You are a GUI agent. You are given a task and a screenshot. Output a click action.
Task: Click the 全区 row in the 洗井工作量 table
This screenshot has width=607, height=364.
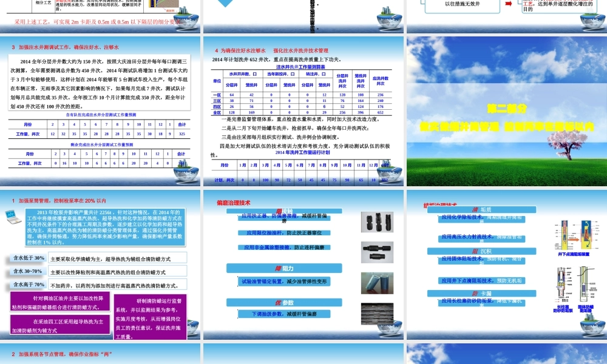click(x=301, y=113)
